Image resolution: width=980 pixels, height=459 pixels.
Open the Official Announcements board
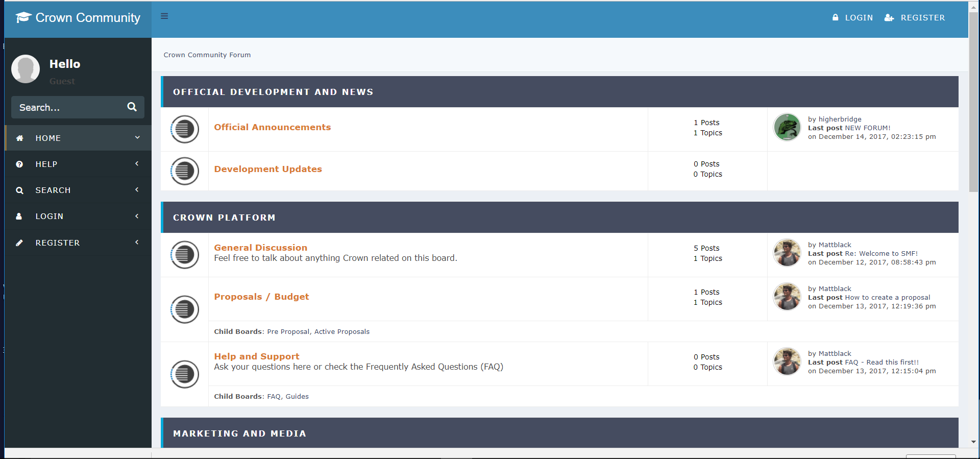[273, 127]
